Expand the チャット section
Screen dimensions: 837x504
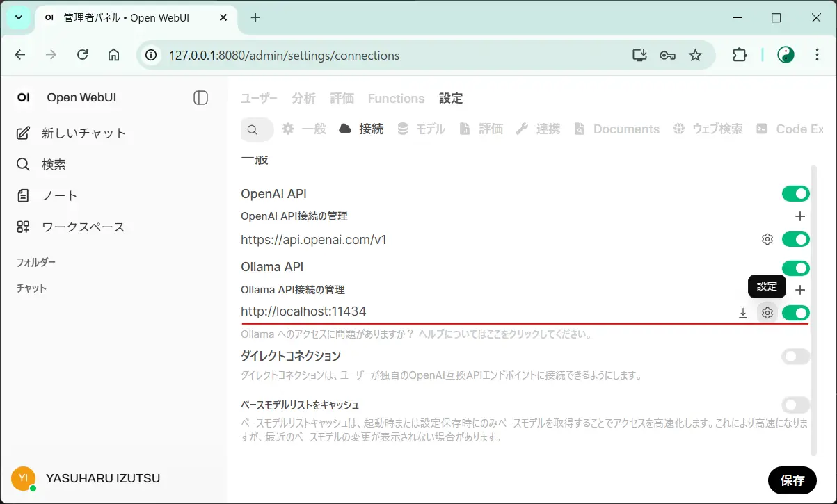31,288
